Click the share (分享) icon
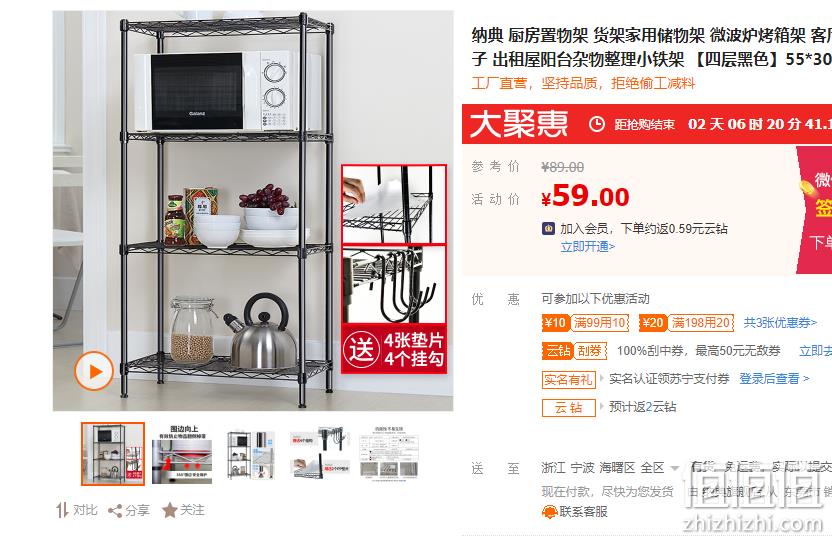Image resolution: width=832 pixels, height=541 pixels. tap(115, 511)
